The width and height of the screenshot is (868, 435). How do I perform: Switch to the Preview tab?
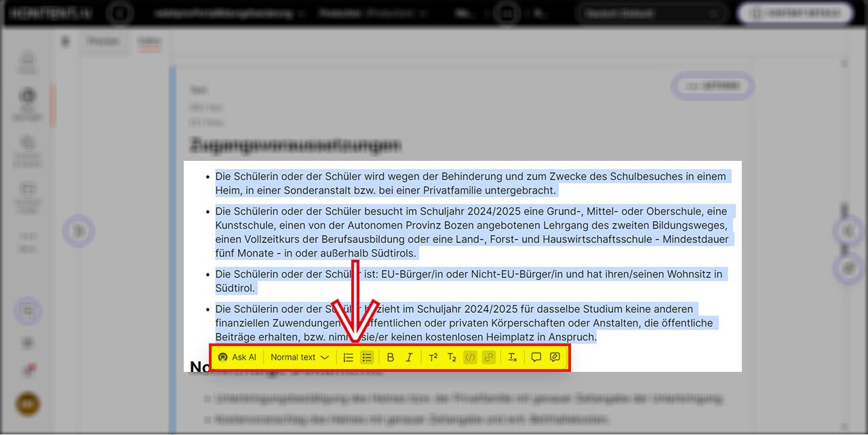[103, 41]
